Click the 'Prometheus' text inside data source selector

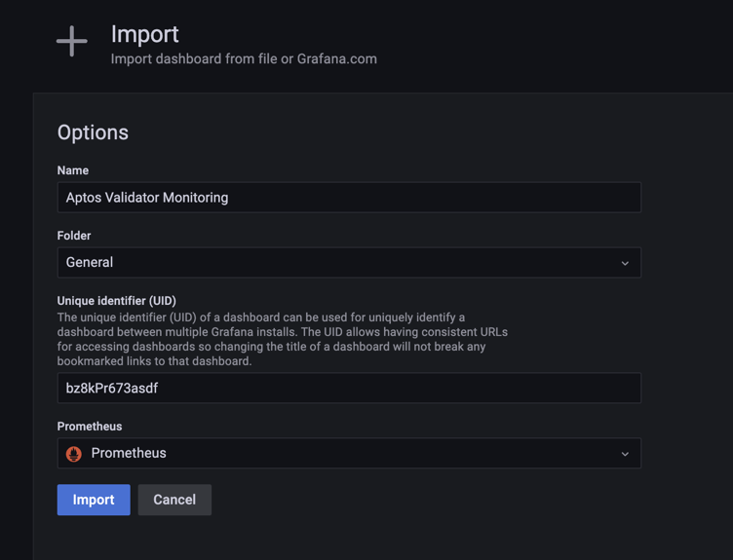click(129, 454)
